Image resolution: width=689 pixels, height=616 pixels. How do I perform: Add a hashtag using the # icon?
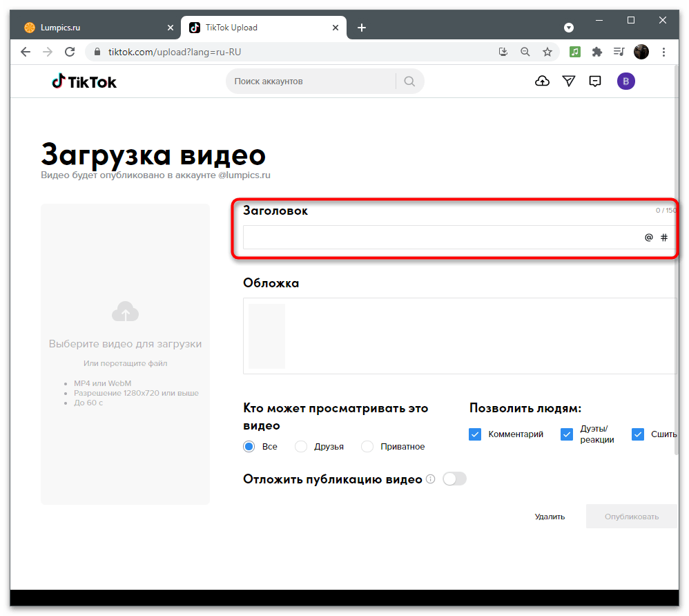click(x=664, y=237)
